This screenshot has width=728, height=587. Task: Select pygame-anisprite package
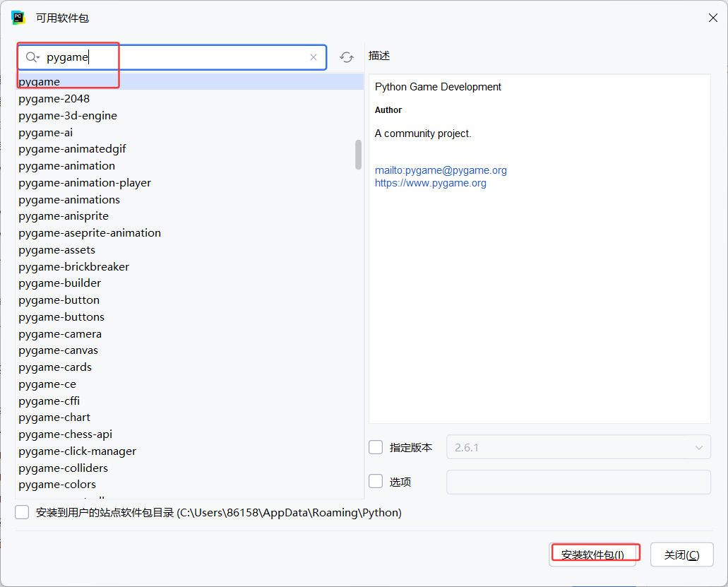[x=189, y=216]
